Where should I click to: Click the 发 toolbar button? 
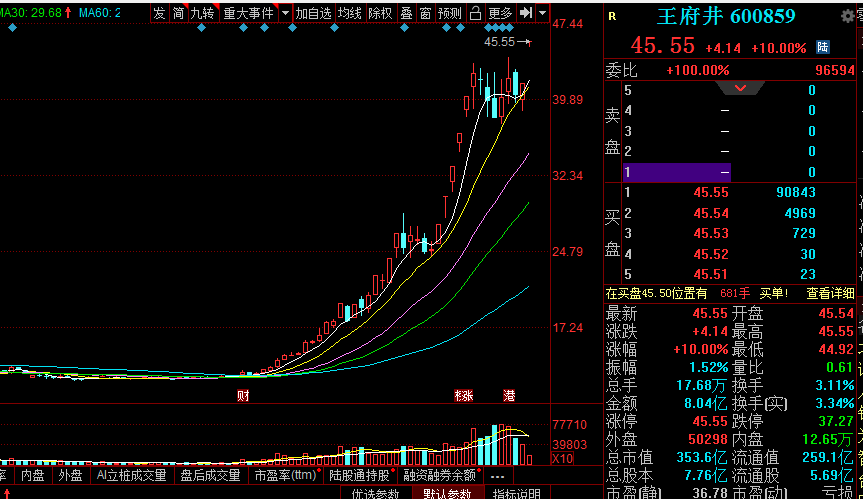(x=159, y=13)
